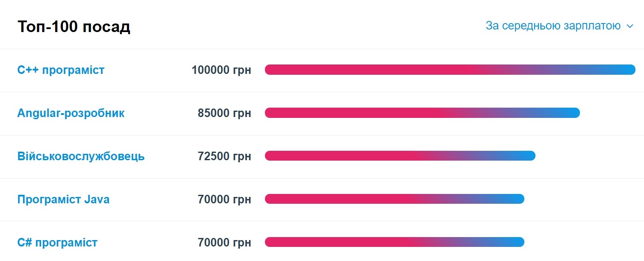Select the 'Військовослужбовець' position link
The image size is (644, 261).
point(81,156)
